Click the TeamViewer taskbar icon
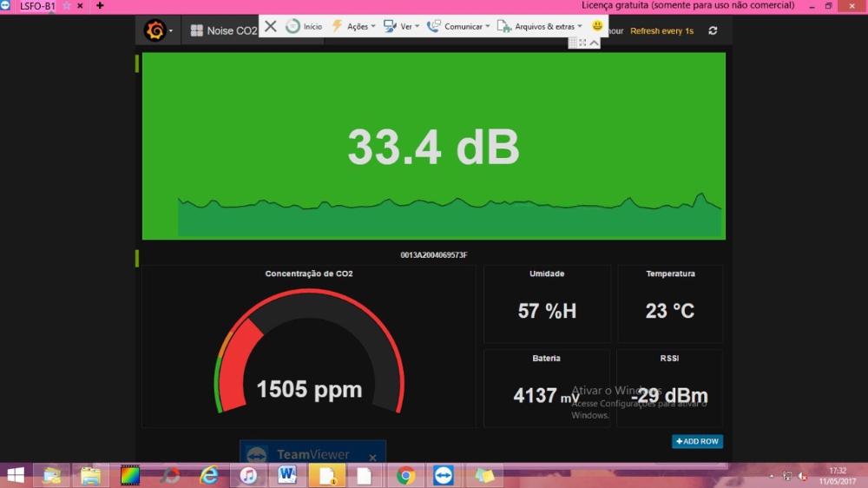 tap(444, 475)
